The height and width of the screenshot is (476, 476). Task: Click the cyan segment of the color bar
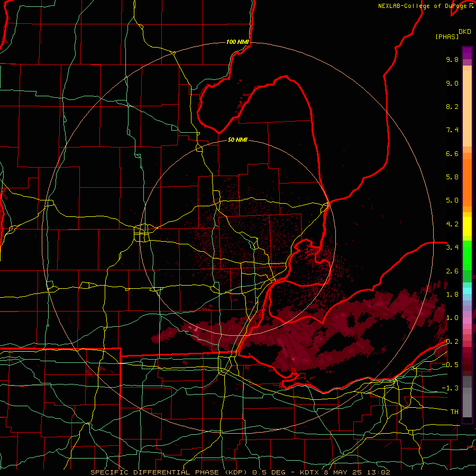467,291
